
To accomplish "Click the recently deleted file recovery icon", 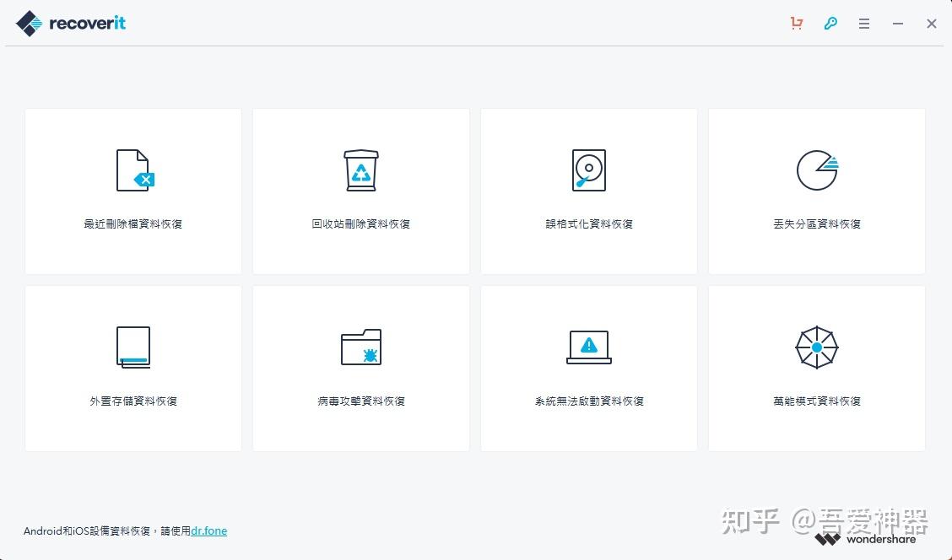I will pos(135,170).
